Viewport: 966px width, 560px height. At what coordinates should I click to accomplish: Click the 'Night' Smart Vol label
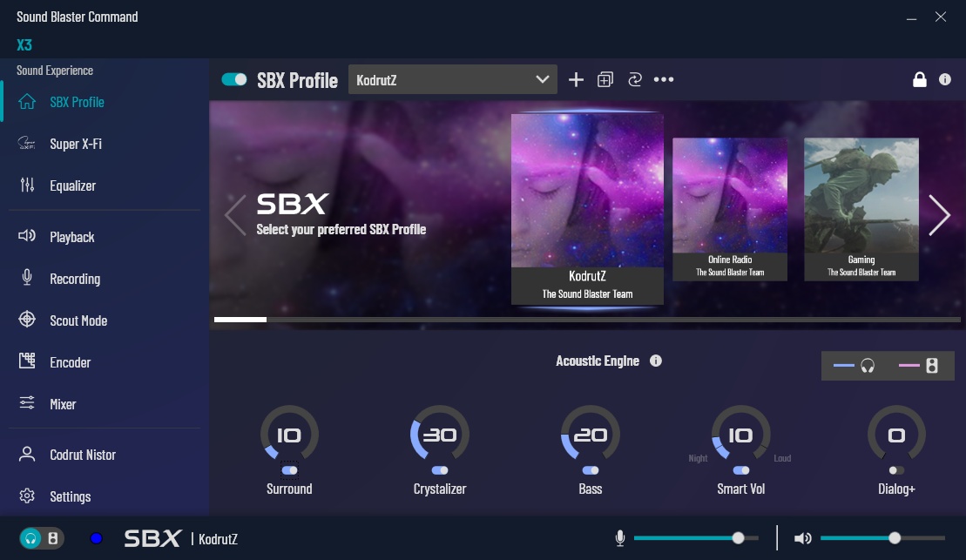(698, 458)
